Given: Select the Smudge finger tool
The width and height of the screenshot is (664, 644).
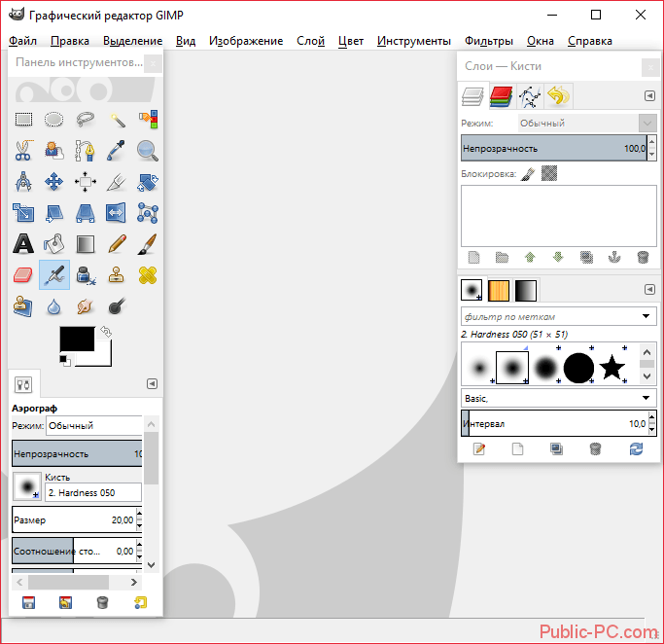Looking at the screenshot, I should (86, 306).
